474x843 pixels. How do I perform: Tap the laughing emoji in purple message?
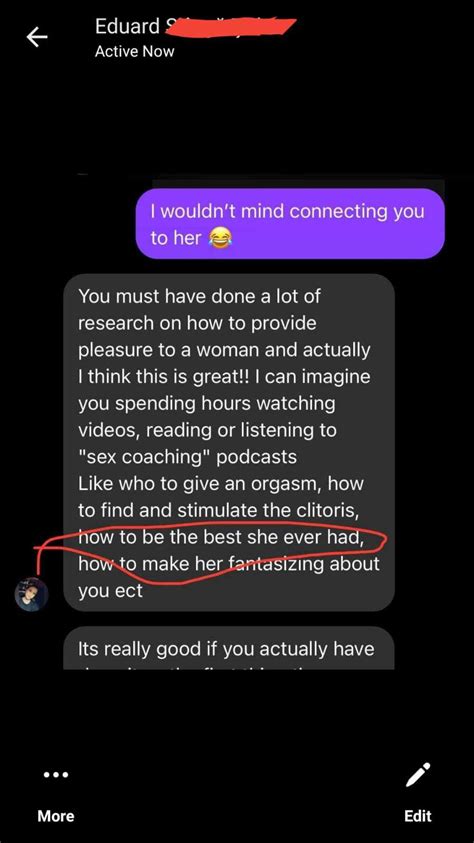[219, 238]
